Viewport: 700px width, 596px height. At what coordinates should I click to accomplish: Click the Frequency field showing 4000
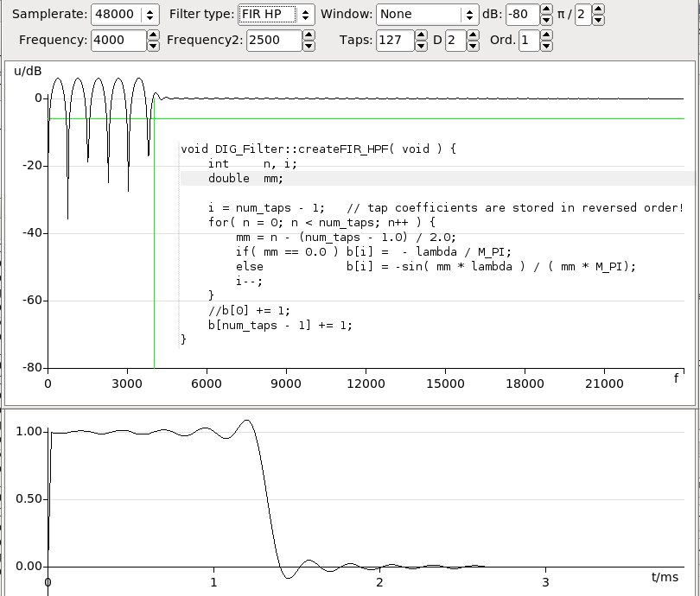coord(119,40)
